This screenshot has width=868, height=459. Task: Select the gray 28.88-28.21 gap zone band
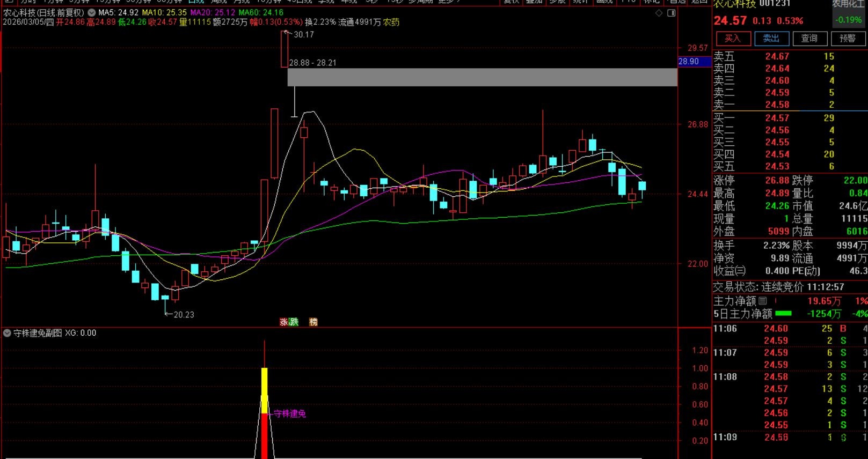(x=482, y=77)
